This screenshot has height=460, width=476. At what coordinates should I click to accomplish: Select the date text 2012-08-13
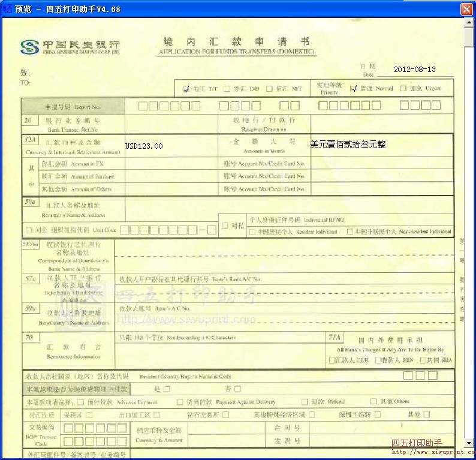[415, 69]
